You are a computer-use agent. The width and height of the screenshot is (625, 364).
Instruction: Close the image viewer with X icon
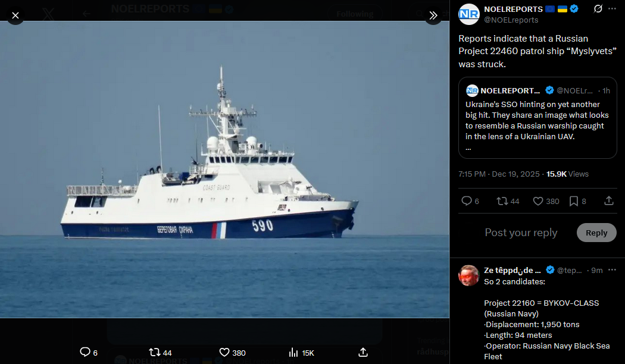[x=15, y=15]
